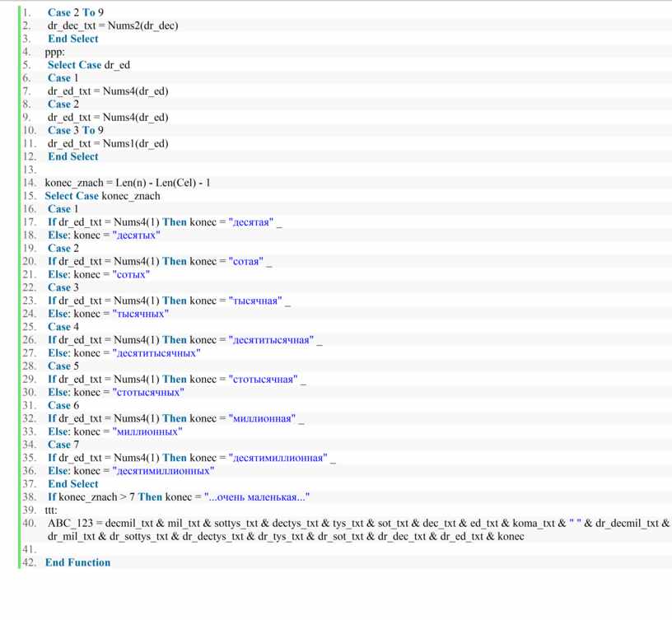This screenshot has height=620, width=672.
Task: Click the "Case 2 To 9" line
Action: (76, 12)
